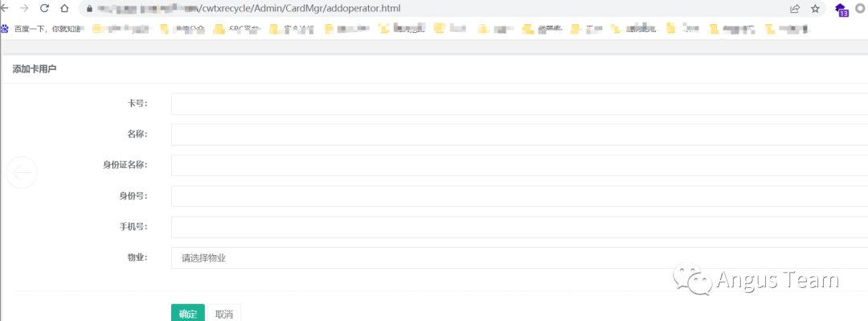Viewport: 868px width, 321px height.
Task: Submit the form with 确定 button
Action: 187,313
